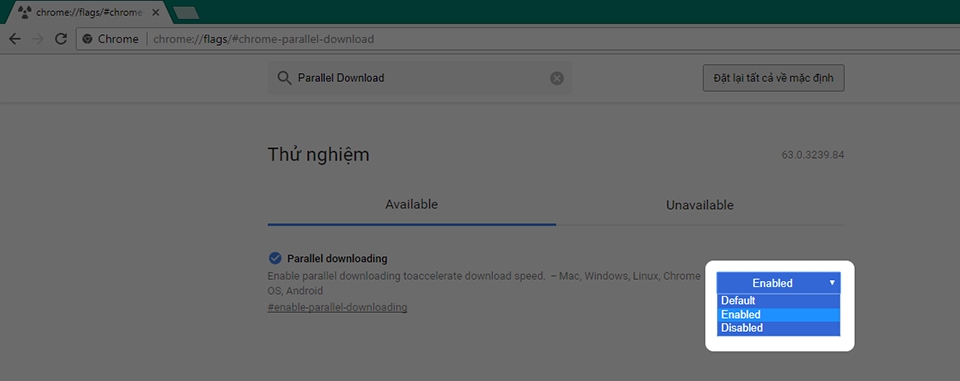Click the browser forward arrow
This screenshot has height=381, width=960.
(x=37, y=39)
